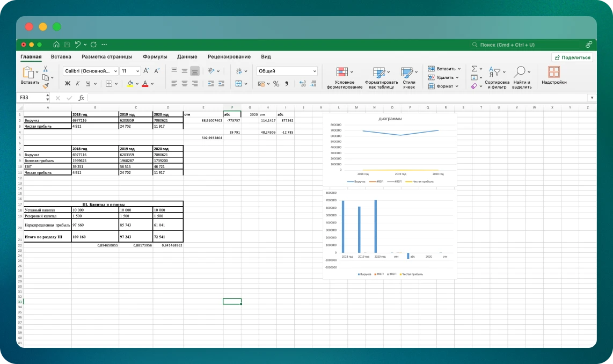Open the Calibri font name dropdown
The image size is (613, 364).
(x=91, y=71)
